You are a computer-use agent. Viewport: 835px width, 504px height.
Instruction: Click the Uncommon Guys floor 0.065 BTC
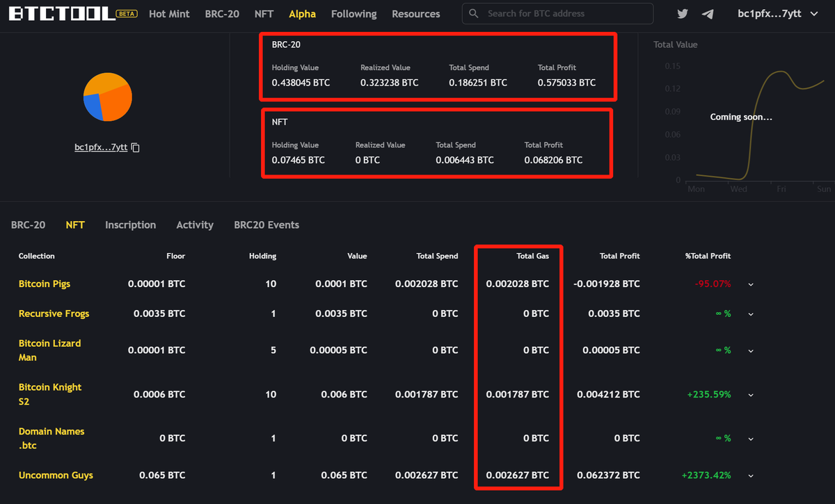(x=162, y=475)
